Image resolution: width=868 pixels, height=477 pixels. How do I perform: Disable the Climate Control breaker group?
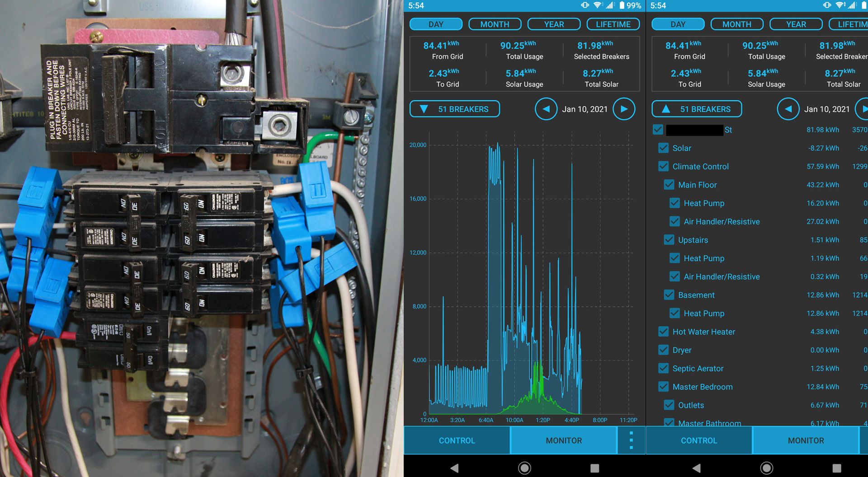pos(663,166)
